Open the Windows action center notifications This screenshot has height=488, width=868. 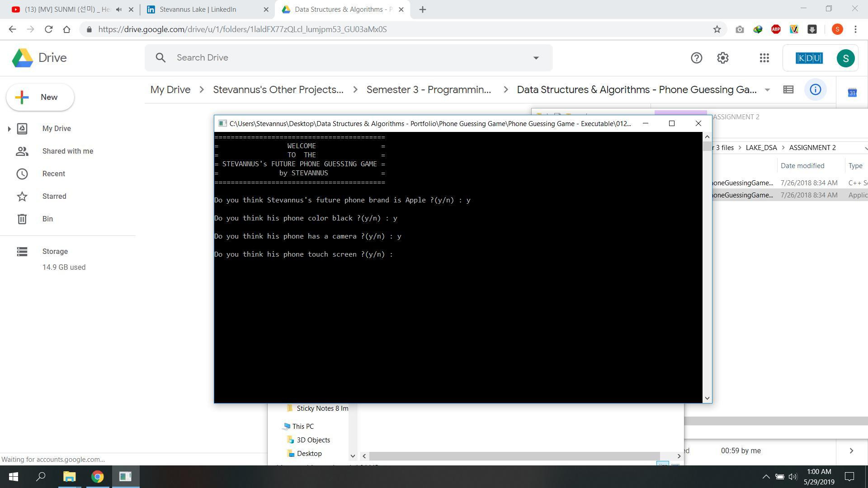[849, 477]
